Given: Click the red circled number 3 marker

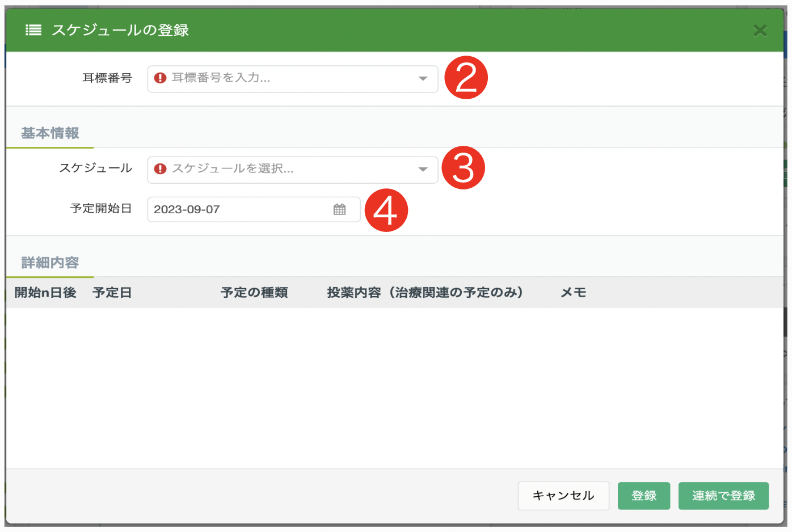Looking at the screenshot, I should 463,168.
